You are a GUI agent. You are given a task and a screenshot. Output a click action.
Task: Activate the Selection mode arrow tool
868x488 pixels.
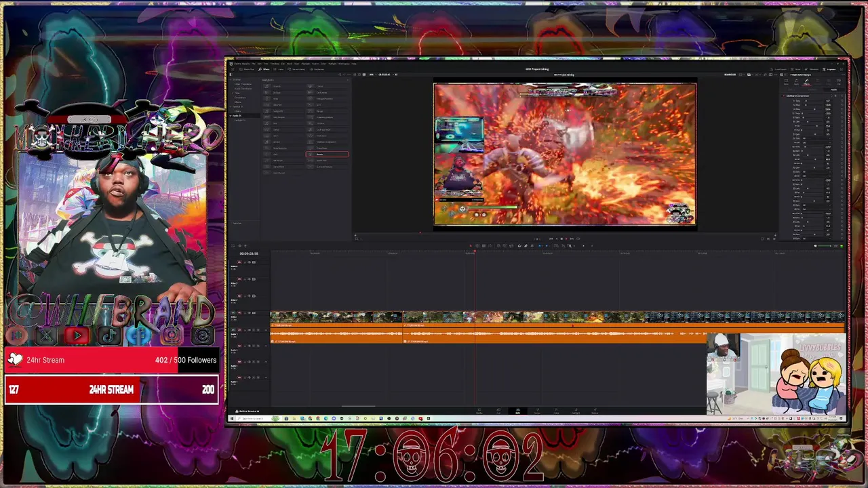click(x=471, y=245)
